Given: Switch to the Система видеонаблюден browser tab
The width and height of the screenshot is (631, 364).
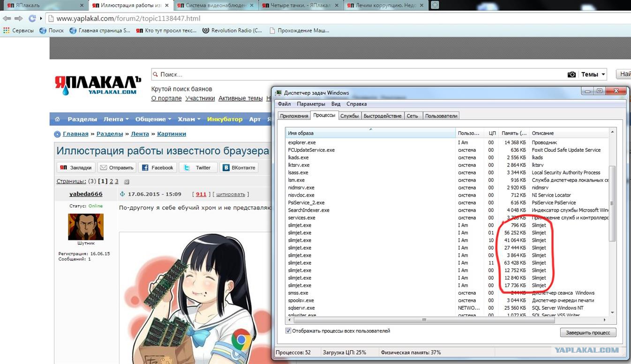Looking at the screenshot, I should click(x=215, y=6).
